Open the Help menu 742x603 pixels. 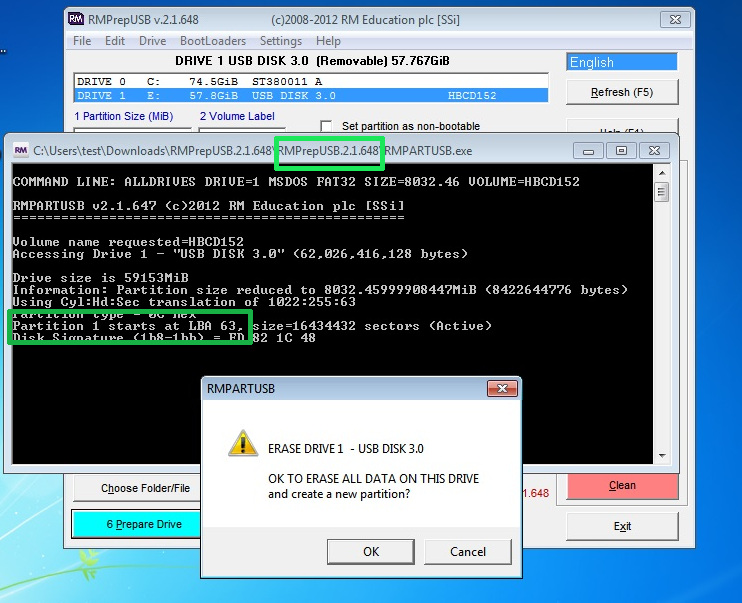(x=328, y=41)
